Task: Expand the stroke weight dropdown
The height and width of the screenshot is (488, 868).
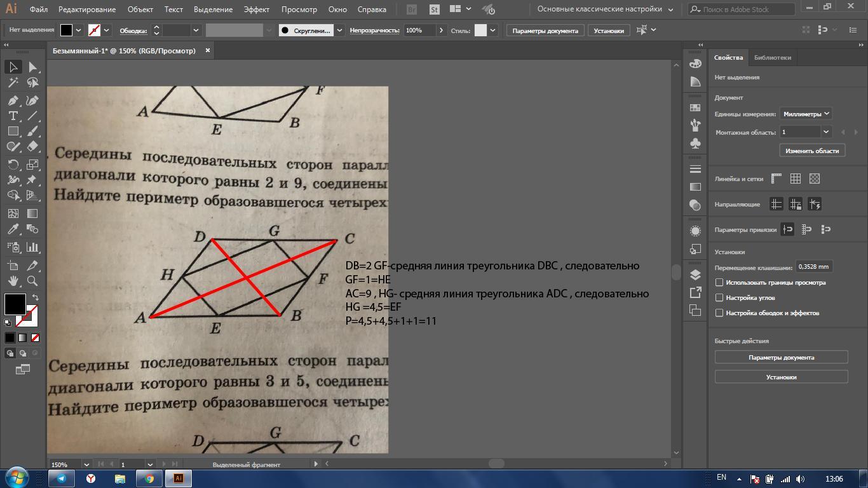Action: [x=196, y=30]
